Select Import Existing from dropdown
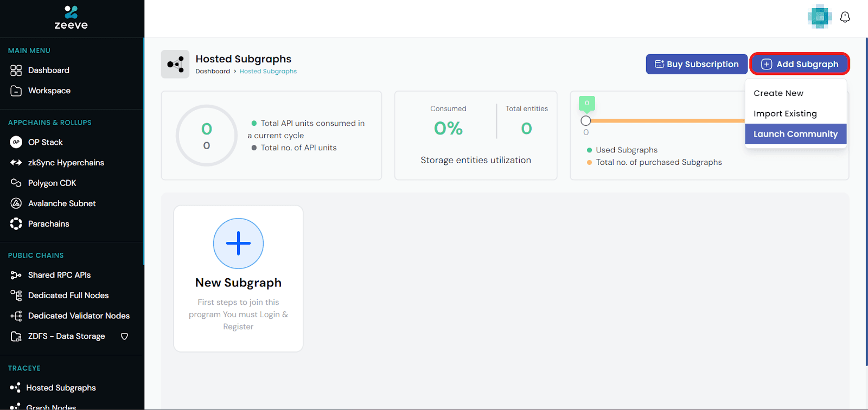 796,113
